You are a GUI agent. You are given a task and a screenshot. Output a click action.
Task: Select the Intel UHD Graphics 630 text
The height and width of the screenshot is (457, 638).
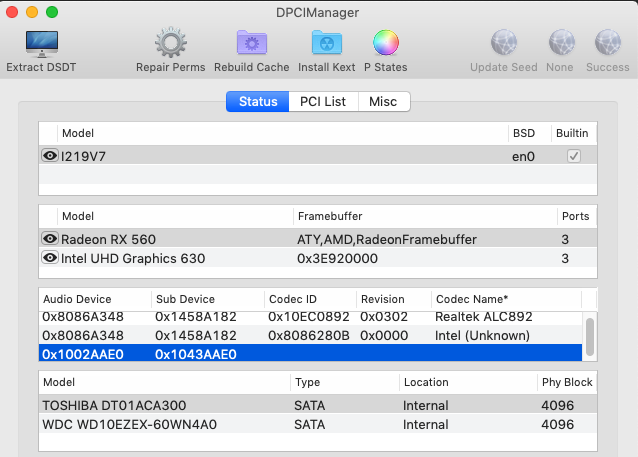point(133,258)
